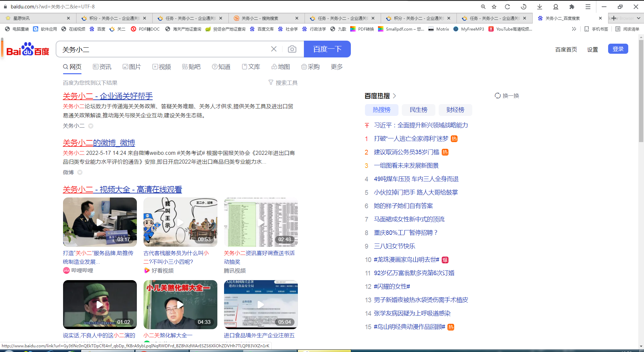644x352 pixels.
Task: Open the extensions puzzle icon
Action: pos(572,7)
